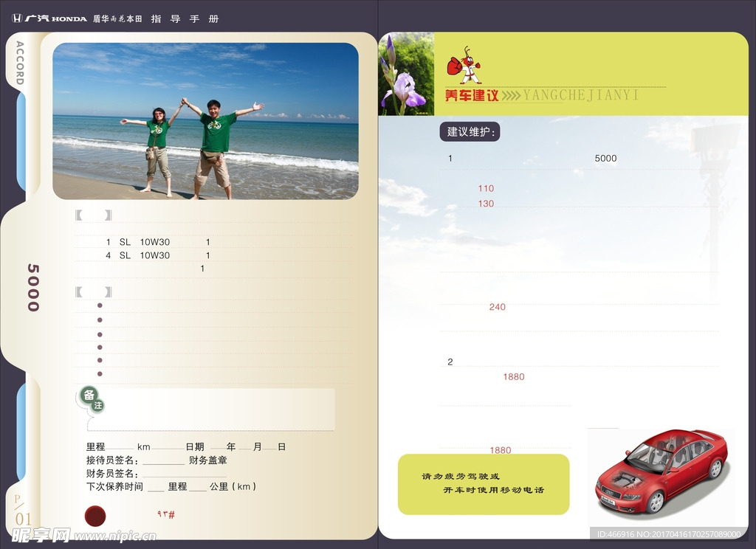The width and height of the screenshot is (756, 549).
Task: Click the red value 240
Action: click(497, 307)
